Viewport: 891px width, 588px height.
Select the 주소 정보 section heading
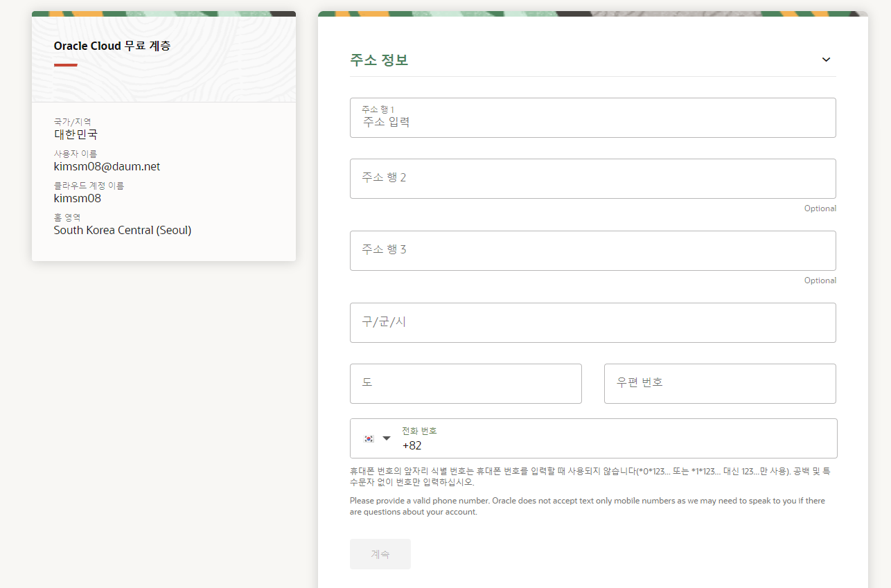point(379,60)
